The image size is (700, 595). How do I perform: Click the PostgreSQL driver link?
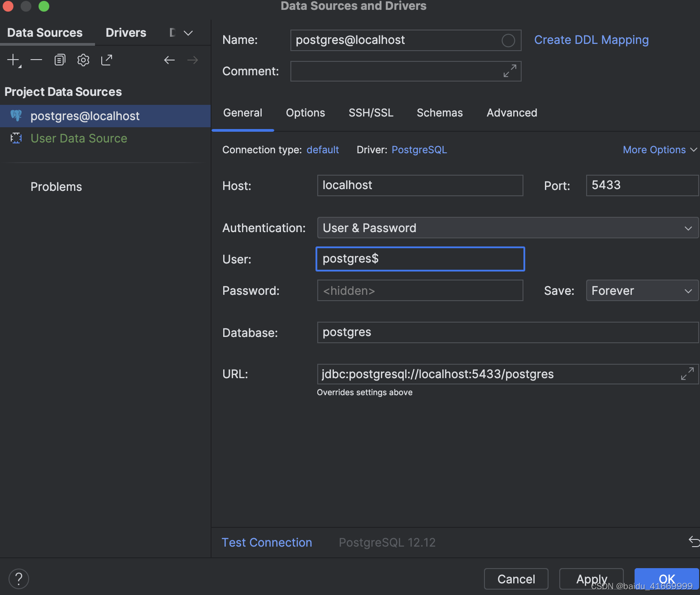coord(419,150)
